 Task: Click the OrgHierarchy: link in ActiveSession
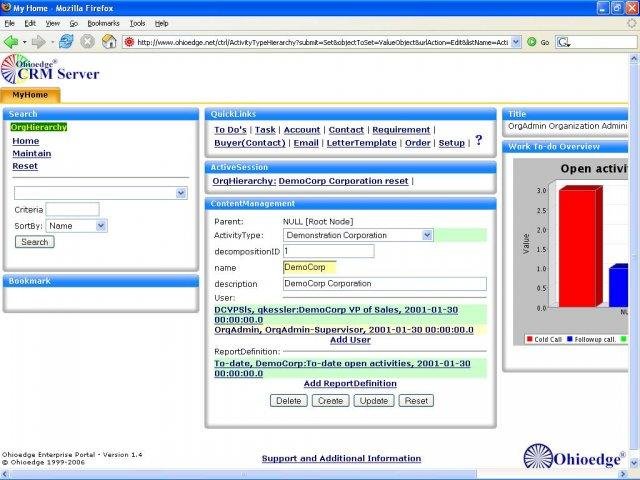tap(244, 181)
